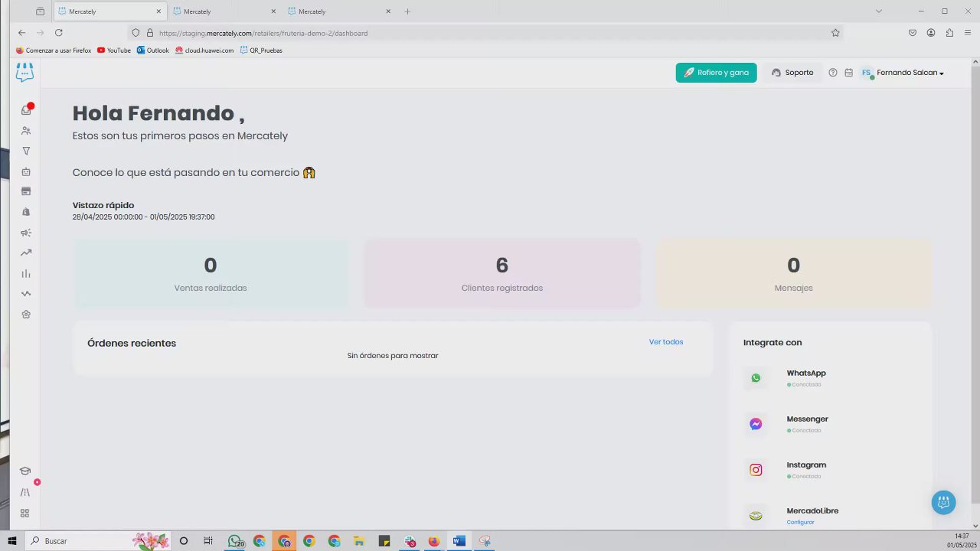Close the first Mercately tab
The image size is (980, 551).
[x=158, y=11]
